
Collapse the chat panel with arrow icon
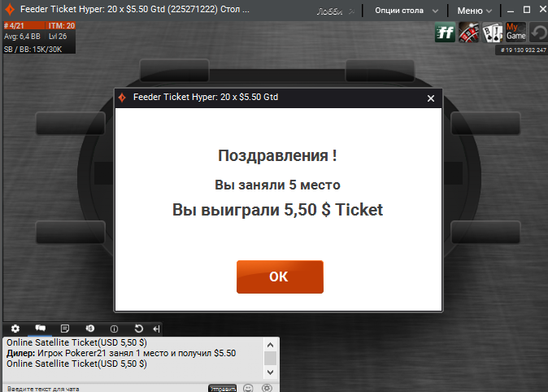(x=156, y=329)
